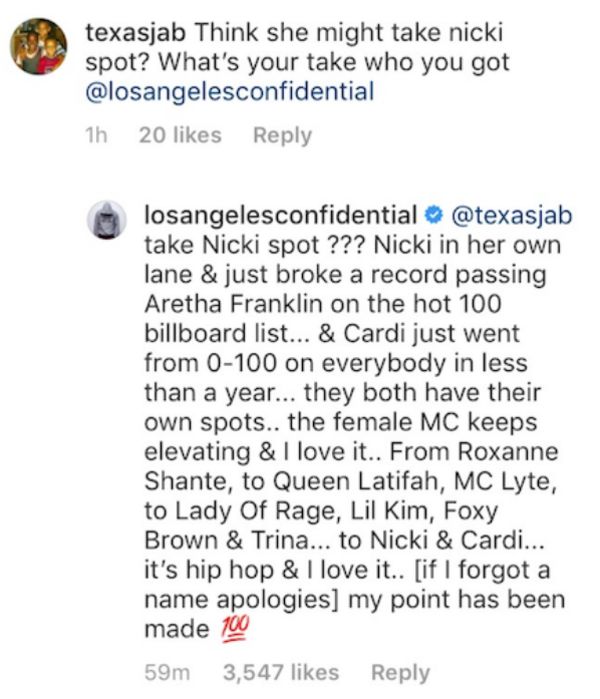This screenshot has height=699, width=600.
Task: Reply to texasjab's comment
Action: click(282, 135)
